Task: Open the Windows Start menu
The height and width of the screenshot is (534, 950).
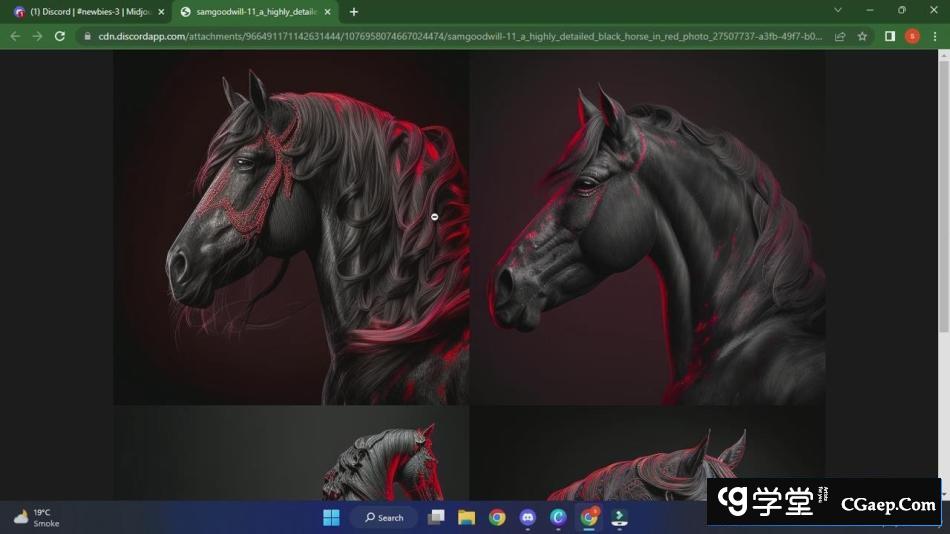Action: coord(331,517)
